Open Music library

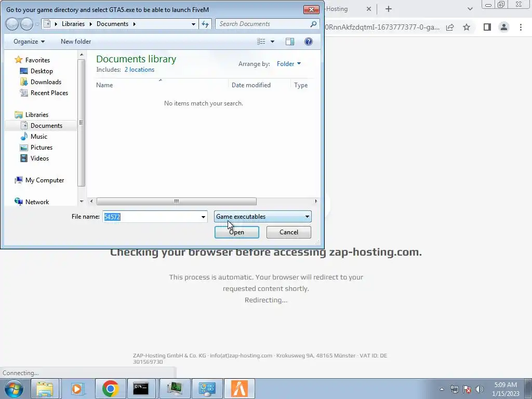[x=38, y=137]
